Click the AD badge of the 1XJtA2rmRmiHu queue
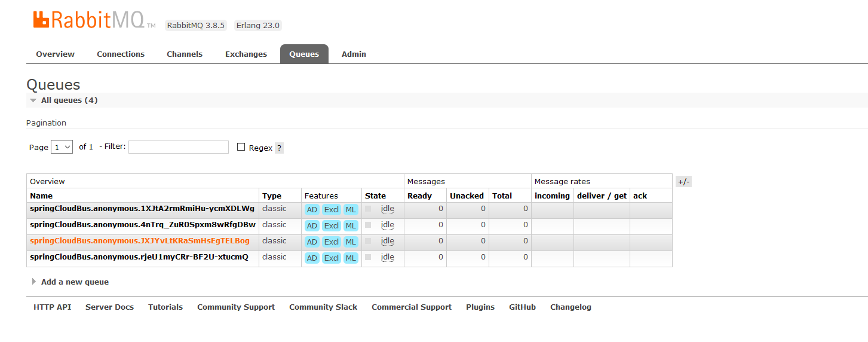The height and width of the screenshot is (342, 868). pos(312,210)
